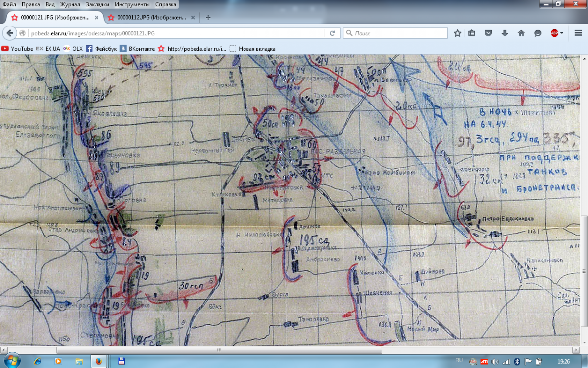
Task: Open the pobeda.elar.ru bookmark
Action: [193, 49]
